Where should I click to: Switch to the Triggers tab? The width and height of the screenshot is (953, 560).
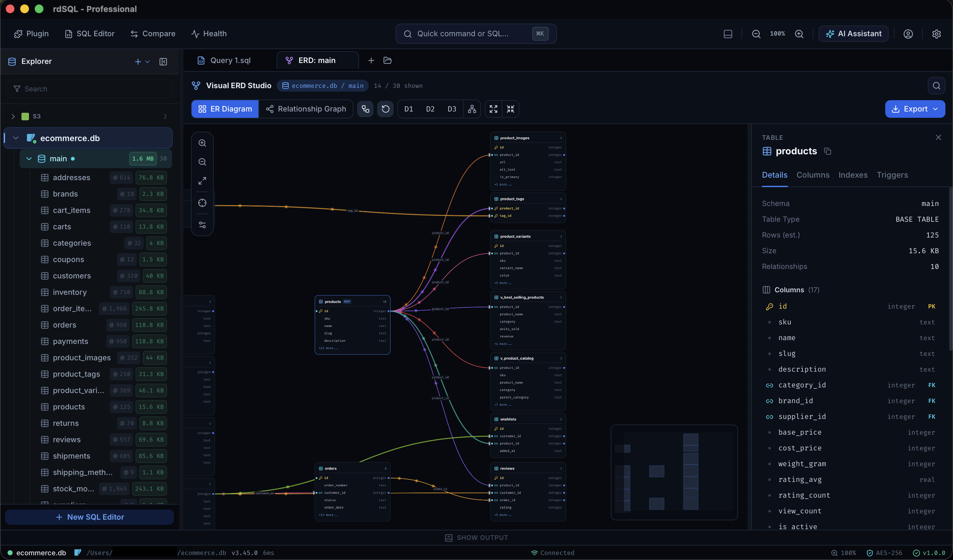[892, 175]
